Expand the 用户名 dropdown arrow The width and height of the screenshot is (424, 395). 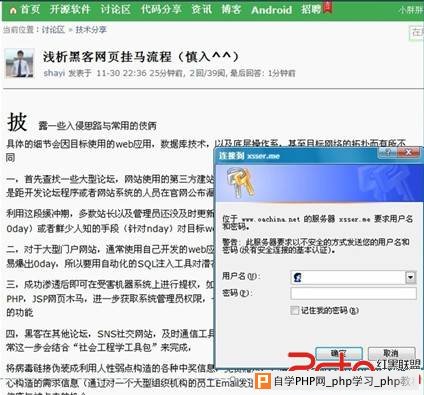410,277
